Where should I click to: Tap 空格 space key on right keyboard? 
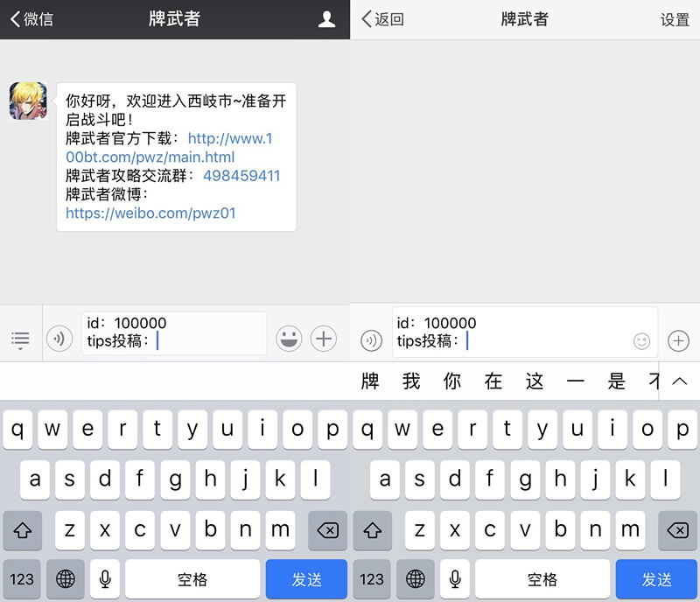[542, 579]
